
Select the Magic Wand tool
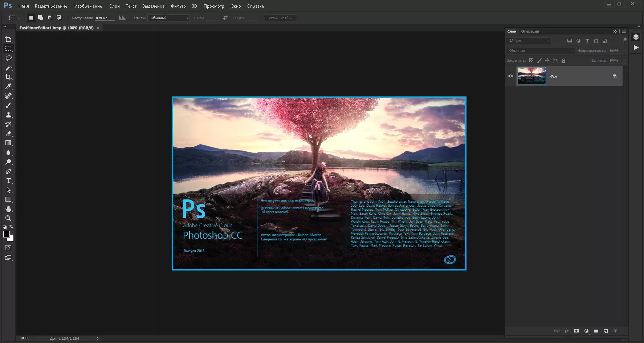[8, 67]
